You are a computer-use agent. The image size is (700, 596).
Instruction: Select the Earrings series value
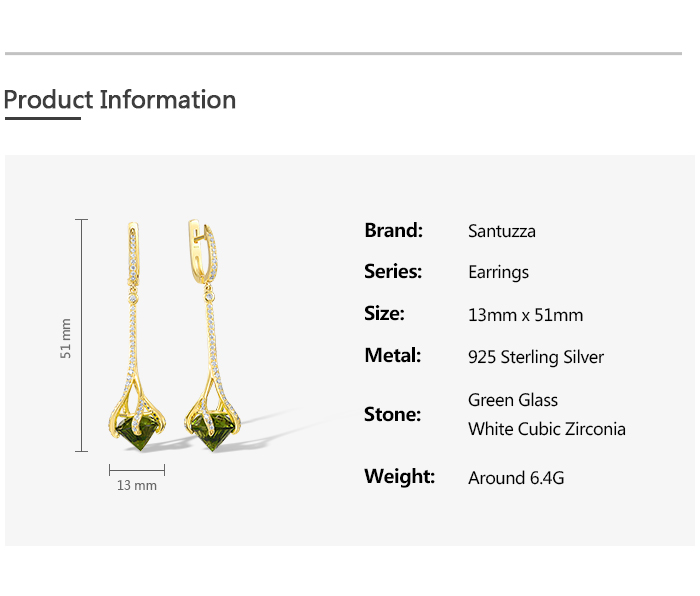(x=498, y=272)
